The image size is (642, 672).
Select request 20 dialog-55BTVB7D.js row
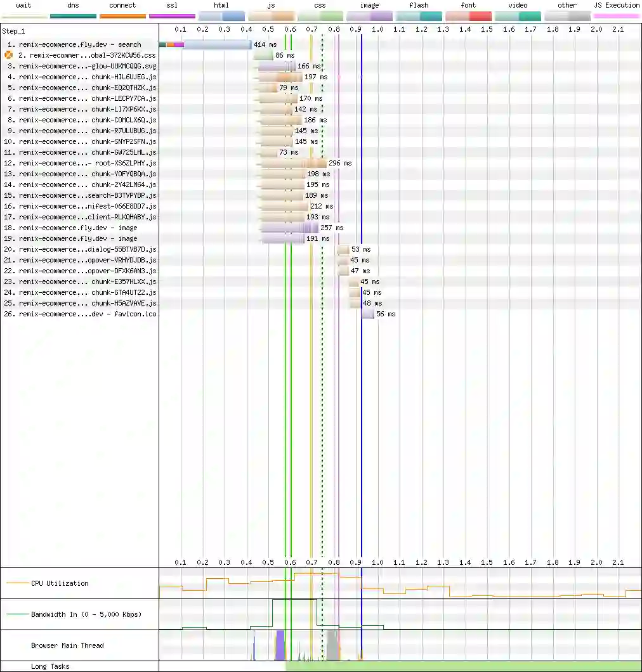pyautogui.click(x=80, y=249)
